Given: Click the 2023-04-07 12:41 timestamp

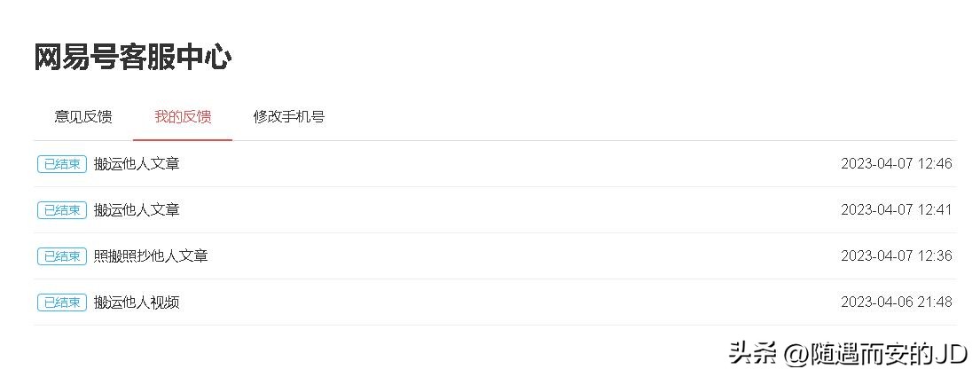Looking at the screenshot, I should [x=896, y=210].
